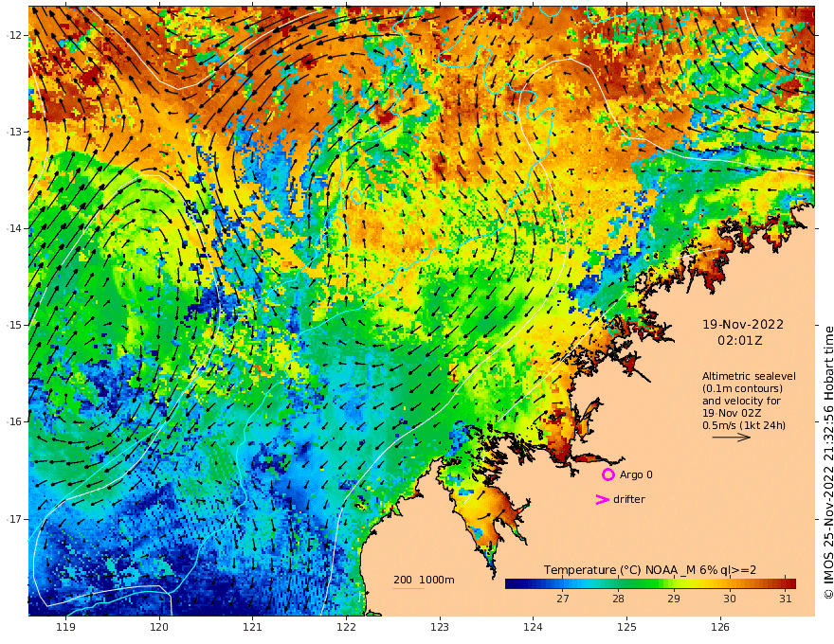
Task: Click longitude label 119 on axis
Action: pos(66,627)
